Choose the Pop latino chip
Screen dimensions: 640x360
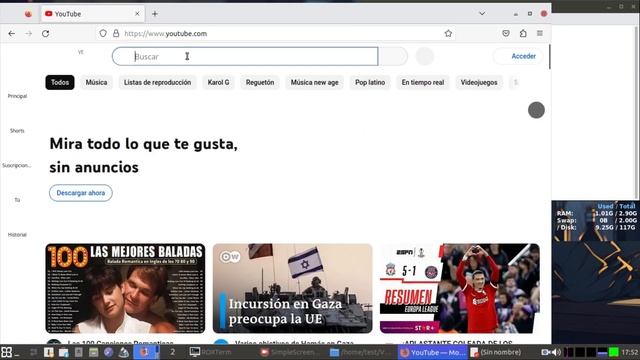point(370,82)
